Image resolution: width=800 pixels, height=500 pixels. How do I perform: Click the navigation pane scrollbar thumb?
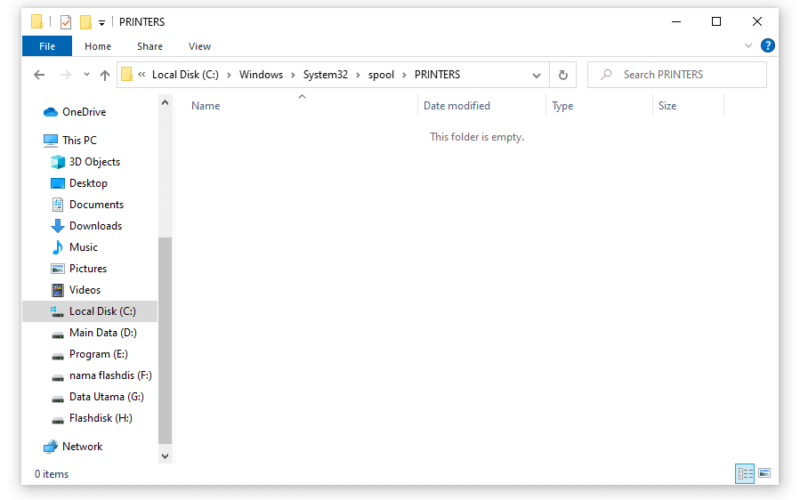click(165, 341)
